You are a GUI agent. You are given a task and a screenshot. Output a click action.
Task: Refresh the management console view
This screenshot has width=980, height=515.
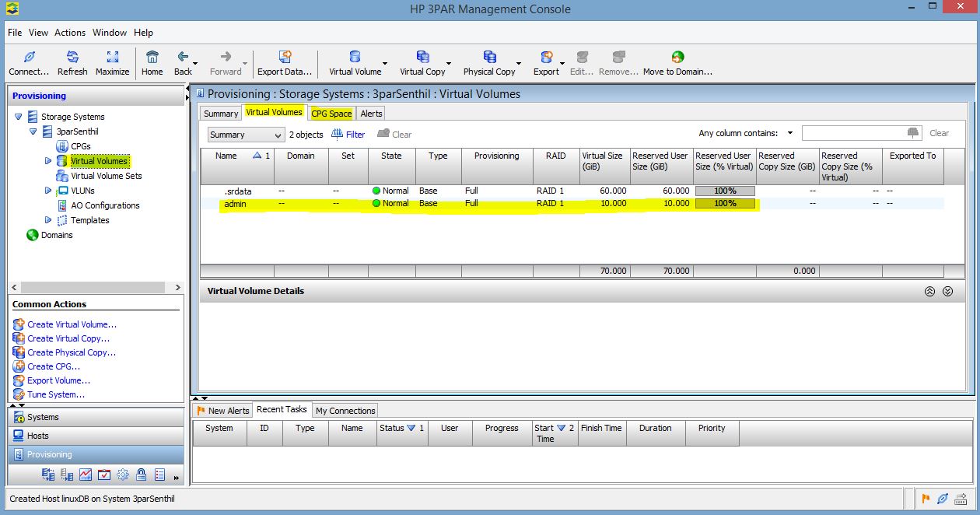pos(72,62)
